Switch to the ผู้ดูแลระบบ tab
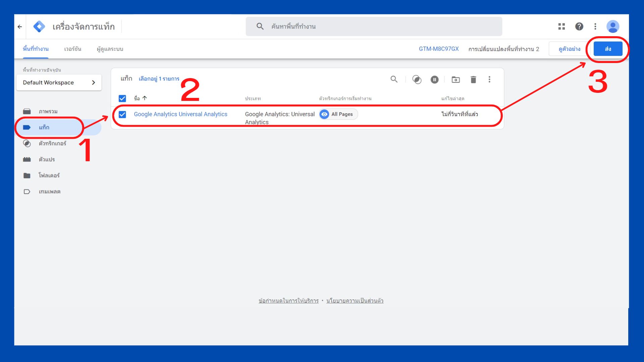The height and width of the screenshot is (362, 644). pos(110,49)
